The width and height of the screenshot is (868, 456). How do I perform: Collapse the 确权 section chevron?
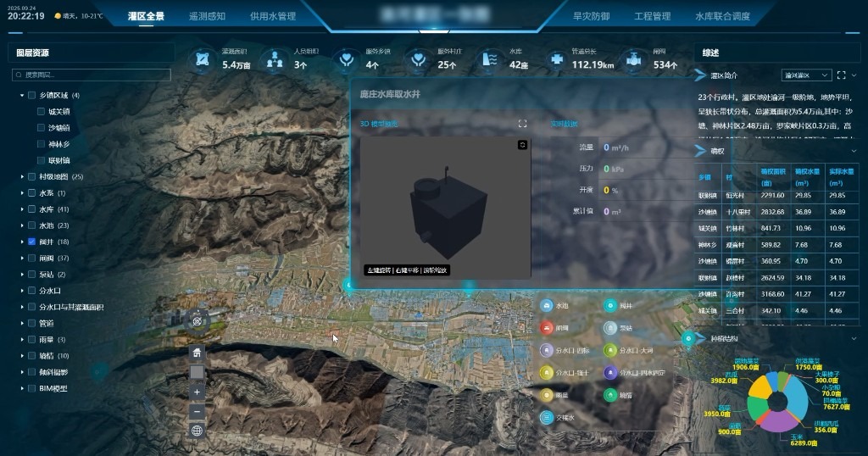point(854,151)
